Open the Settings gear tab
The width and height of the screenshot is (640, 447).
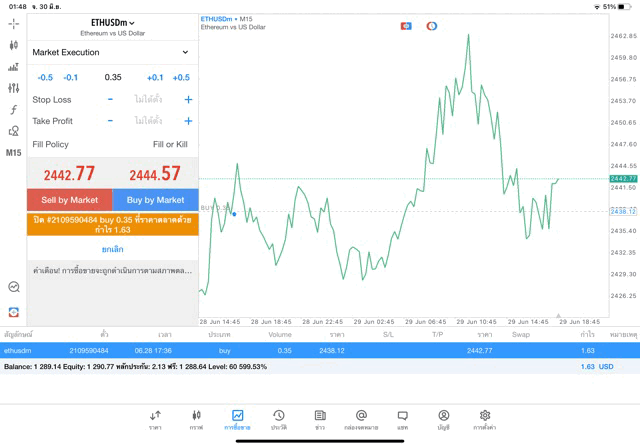[485, 419]
